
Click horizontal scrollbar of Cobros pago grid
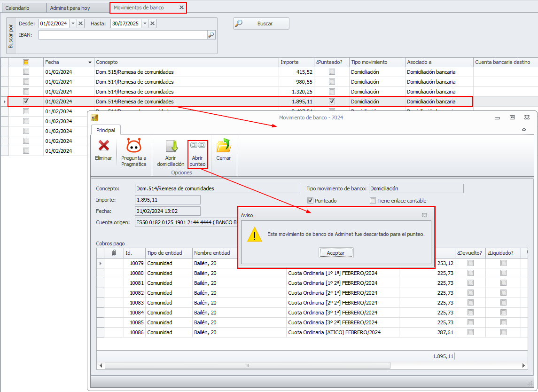[x=247, y=366]
